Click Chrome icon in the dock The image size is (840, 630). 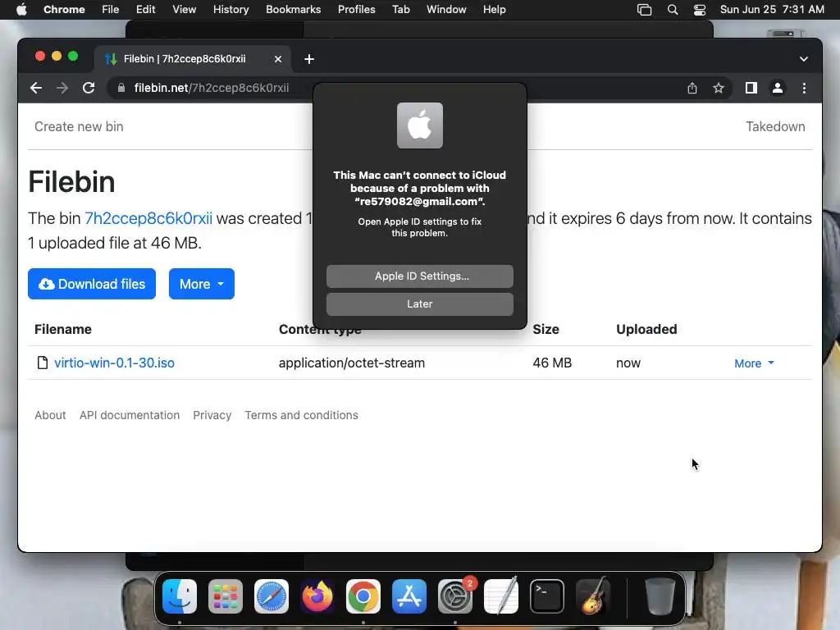tap(363, 596)
